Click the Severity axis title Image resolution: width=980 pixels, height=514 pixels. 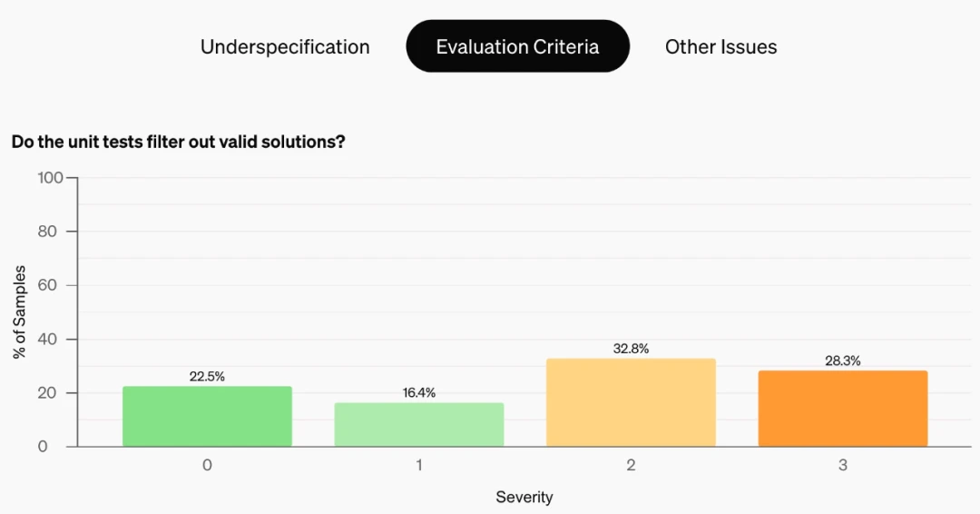click(x=524, y=497)
